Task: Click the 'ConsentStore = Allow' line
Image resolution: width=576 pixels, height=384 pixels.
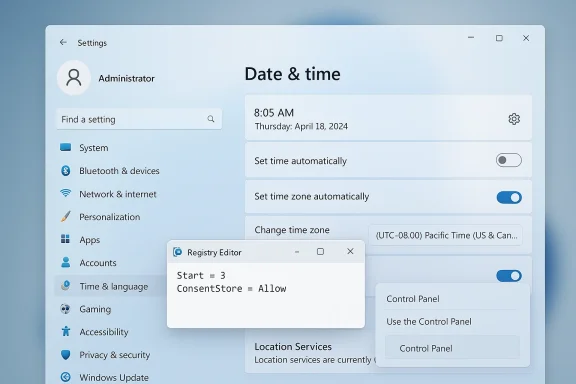Action: [231, 288]
